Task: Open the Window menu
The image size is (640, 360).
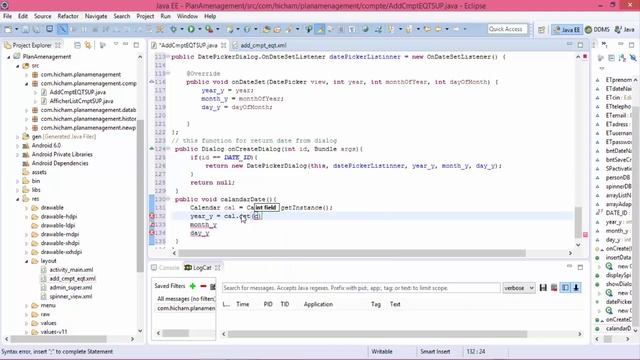Action: [x=187, y=16]
